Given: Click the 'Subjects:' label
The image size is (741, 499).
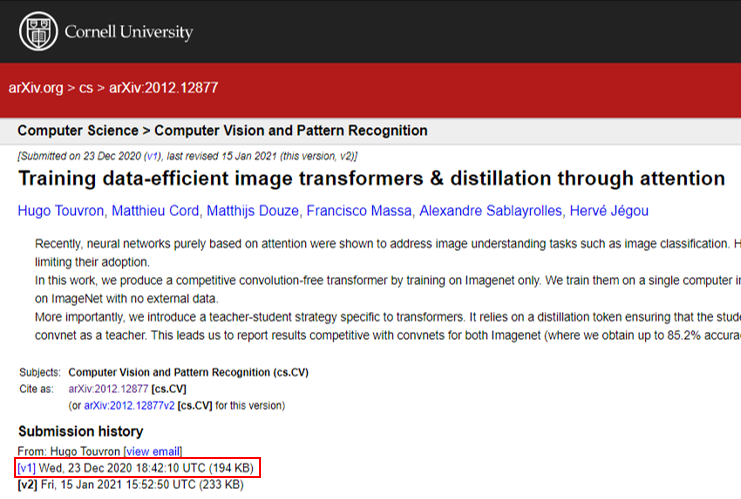Looking at the screenshot, I should pos(40,372).
